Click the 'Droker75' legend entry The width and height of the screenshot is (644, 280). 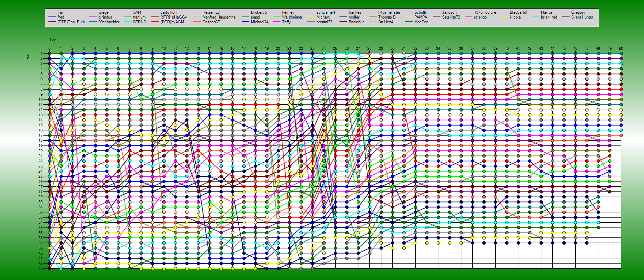pos(254,12)
